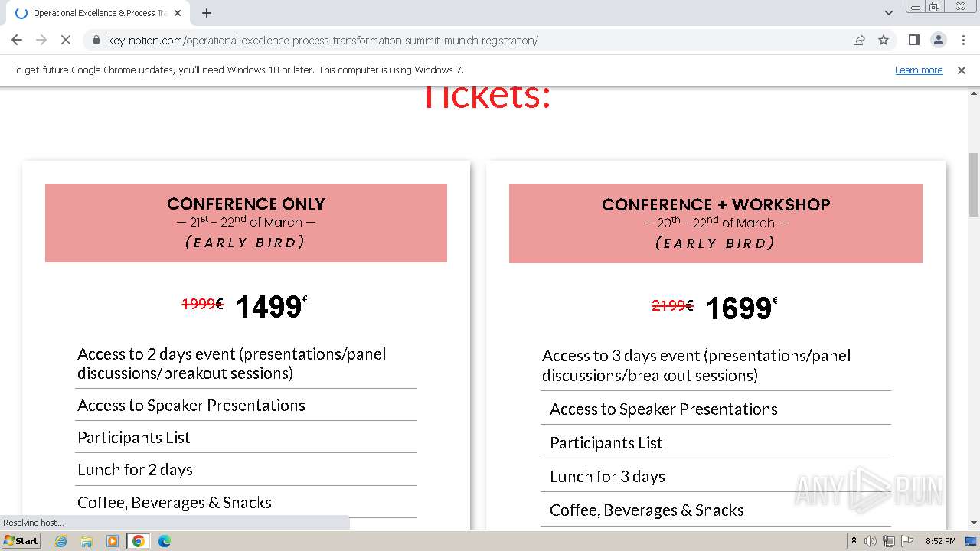Click the browser back arrow
The width and height of the screenshot is (980, 551).
(x=17, y=40)
